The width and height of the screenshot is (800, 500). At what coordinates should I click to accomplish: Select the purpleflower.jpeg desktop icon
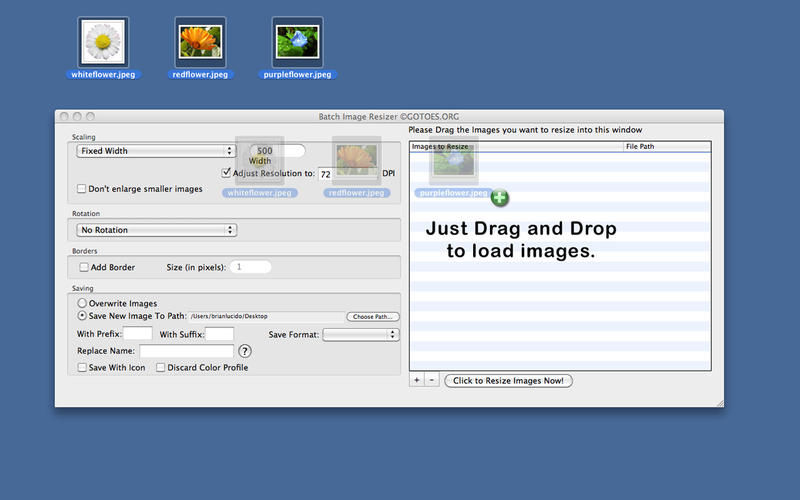pyautogui.click(x=297, y=42)
